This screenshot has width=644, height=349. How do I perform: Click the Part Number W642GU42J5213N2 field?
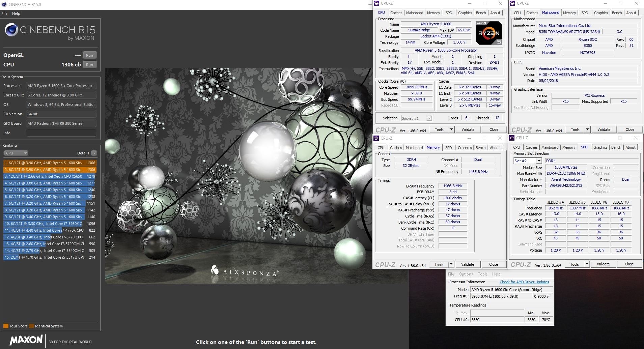coord(566,185)
